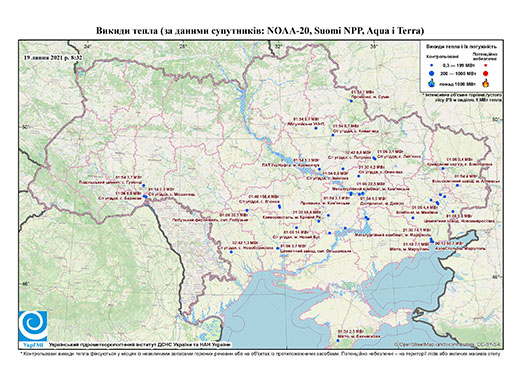Click the orange fire icon in the legend
Screen dimensions: 520x368
pos(485,83)
